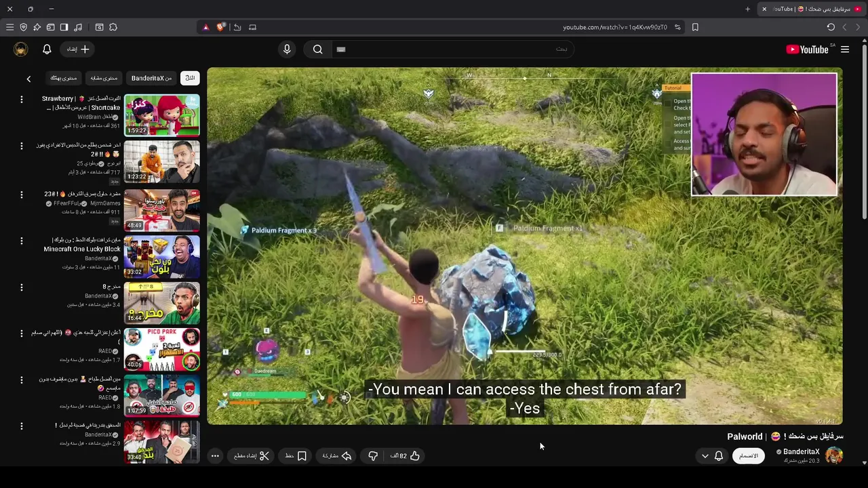The image size is (868, 488).
Task: Close the YouTube browser tab
Action: pyautogui.click(x=764, y=9)
